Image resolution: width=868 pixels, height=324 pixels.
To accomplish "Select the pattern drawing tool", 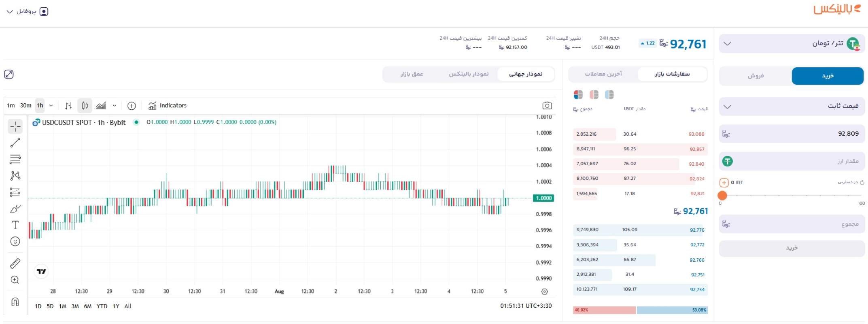I will pyautogui.click(x=15, y=175).
